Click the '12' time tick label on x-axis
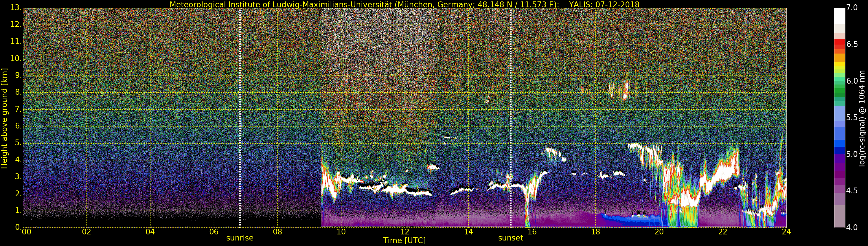This screenshot has height=246, width=868. (405, 232)
